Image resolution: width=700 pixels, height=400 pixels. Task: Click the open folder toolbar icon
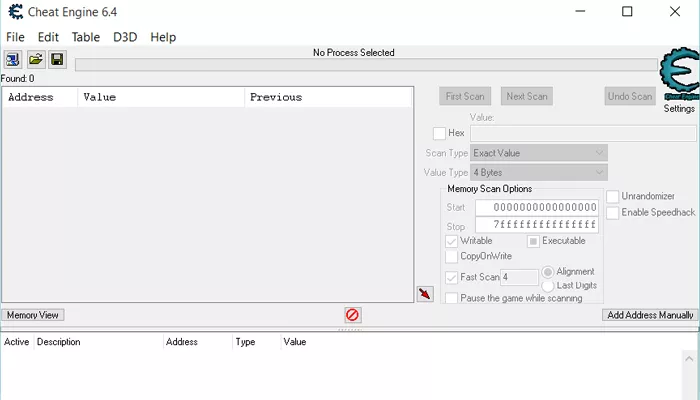[35, 59]
